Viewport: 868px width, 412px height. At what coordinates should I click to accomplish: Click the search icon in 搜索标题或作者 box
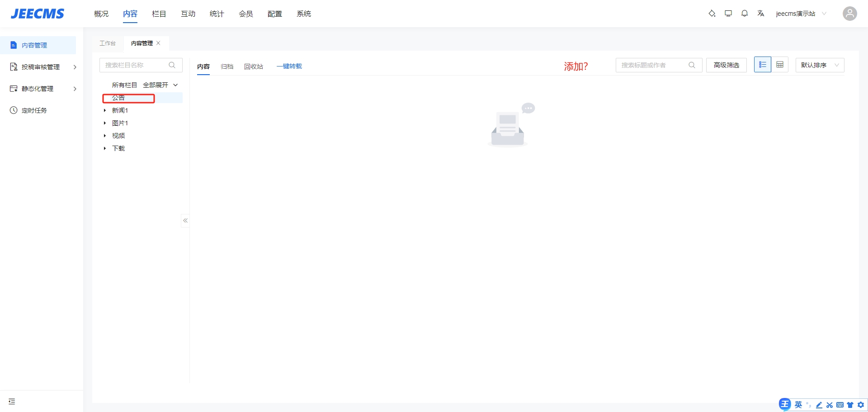692,65
